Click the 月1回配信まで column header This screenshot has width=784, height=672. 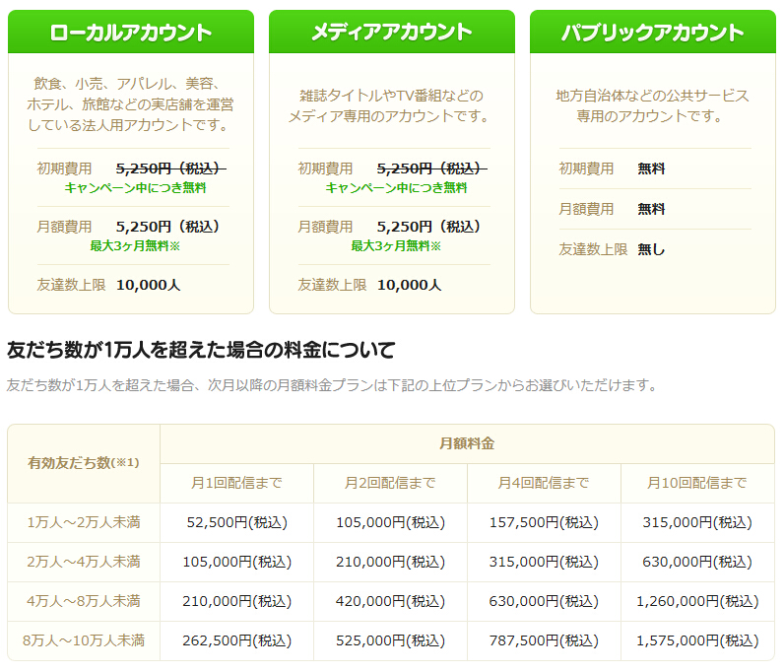[236, 483]
